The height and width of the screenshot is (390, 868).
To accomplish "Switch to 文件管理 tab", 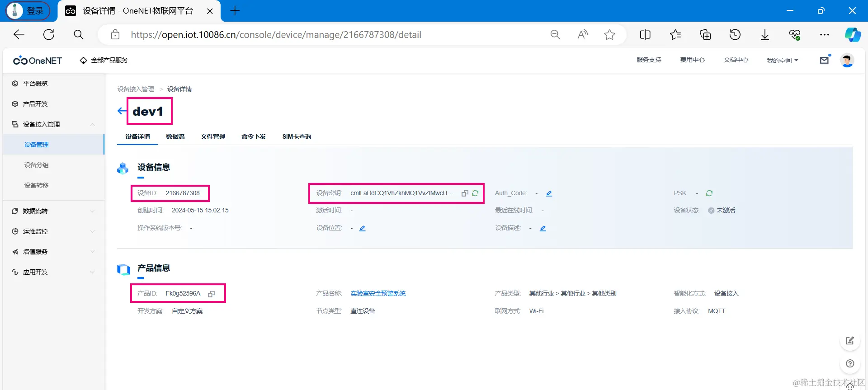I will pos(213,136).
